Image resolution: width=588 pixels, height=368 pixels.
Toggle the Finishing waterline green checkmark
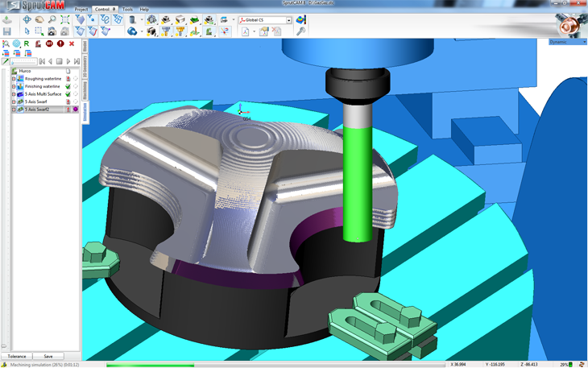[x=68, y=86]
